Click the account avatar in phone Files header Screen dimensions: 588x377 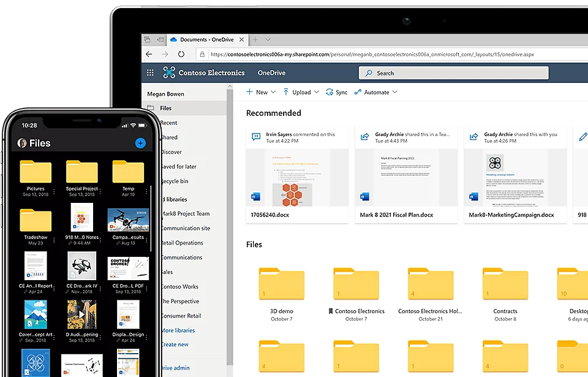click(22, 143)
